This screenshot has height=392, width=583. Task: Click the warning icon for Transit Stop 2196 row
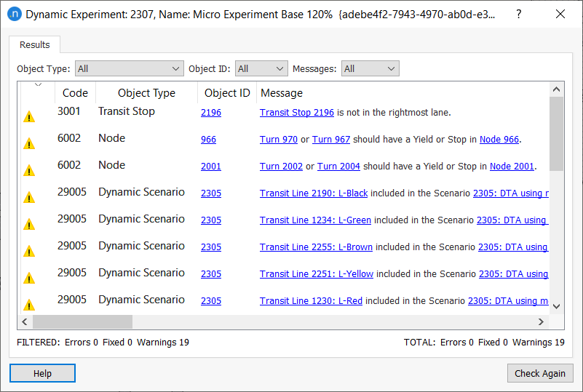[29, 116]
